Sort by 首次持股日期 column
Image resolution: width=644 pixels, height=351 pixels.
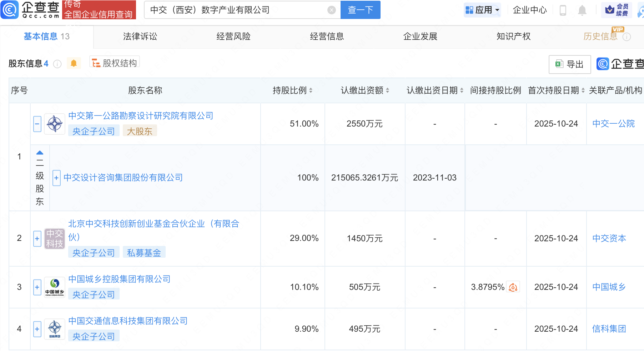583,90
